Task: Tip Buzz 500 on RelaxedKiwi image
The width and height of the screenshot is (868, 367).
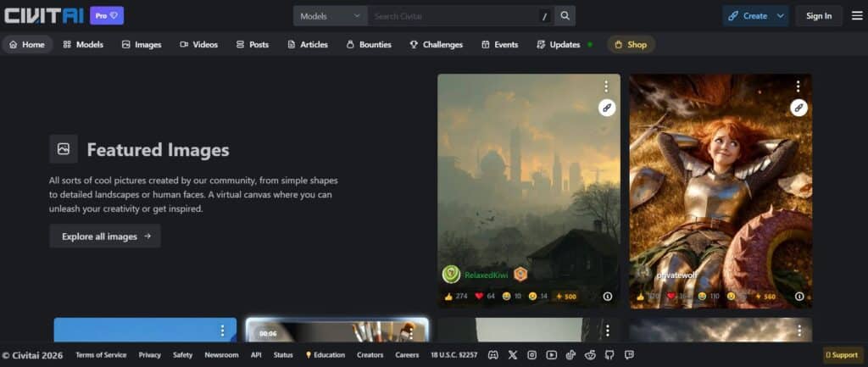Action: [x=565, y=296]
